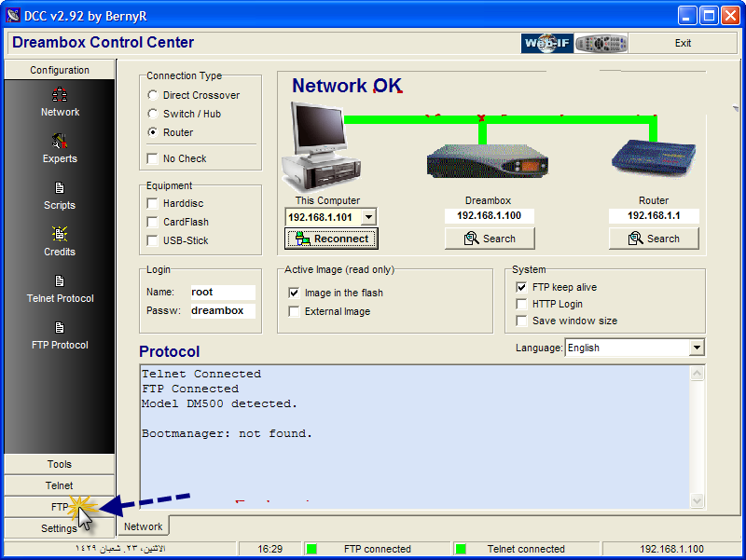This screenshot has height=560, width=746.
Task: Toggle Image in the flash checkbox
Action: click(x=294, y=293)
